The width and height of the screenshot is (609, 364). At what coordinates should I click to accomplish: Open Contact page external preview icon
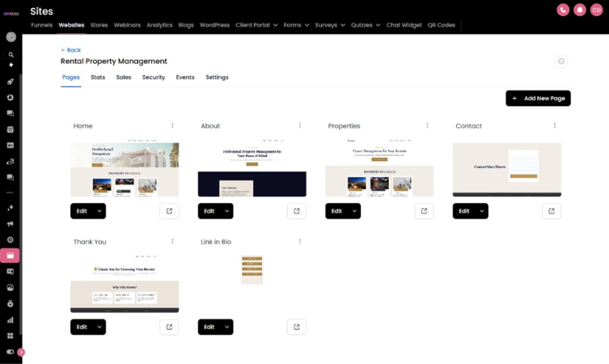tap(552, 211)
